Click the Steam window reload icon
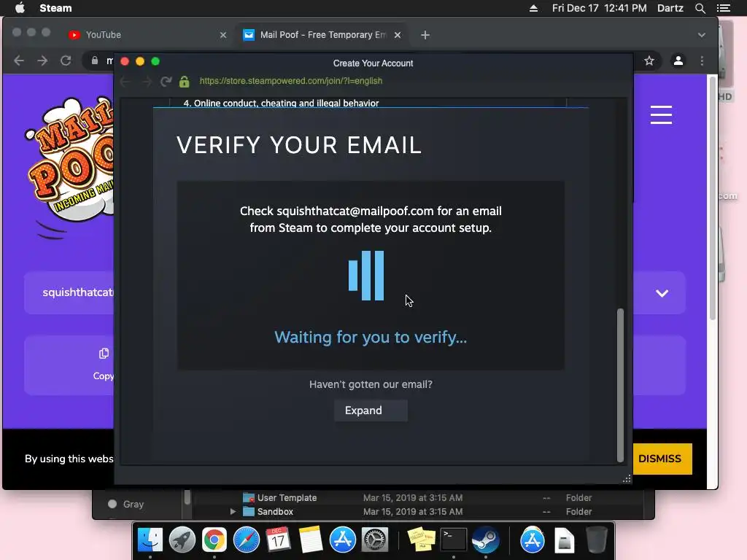This screenshot has width=747, height=560. (166, 82)
